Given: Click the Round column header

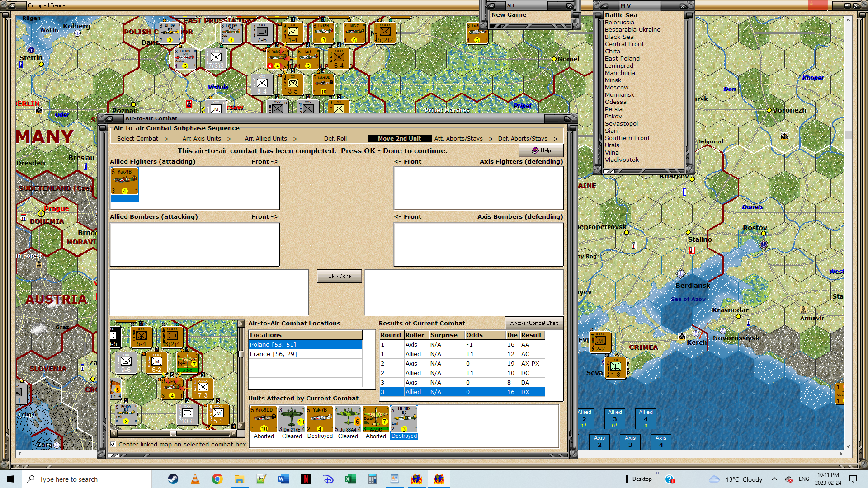Looking at the screenshot, I should 391,335.
